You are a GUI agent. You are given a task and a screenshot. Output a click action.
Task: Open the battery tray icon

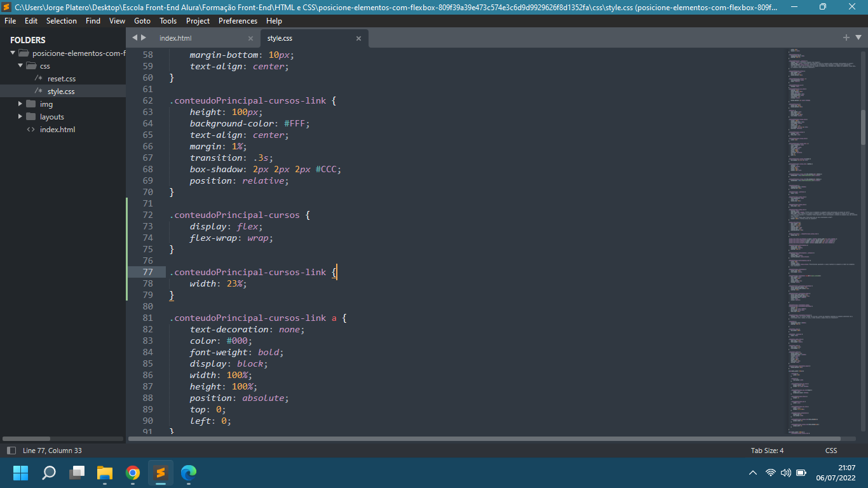click(x=801, y=473)
